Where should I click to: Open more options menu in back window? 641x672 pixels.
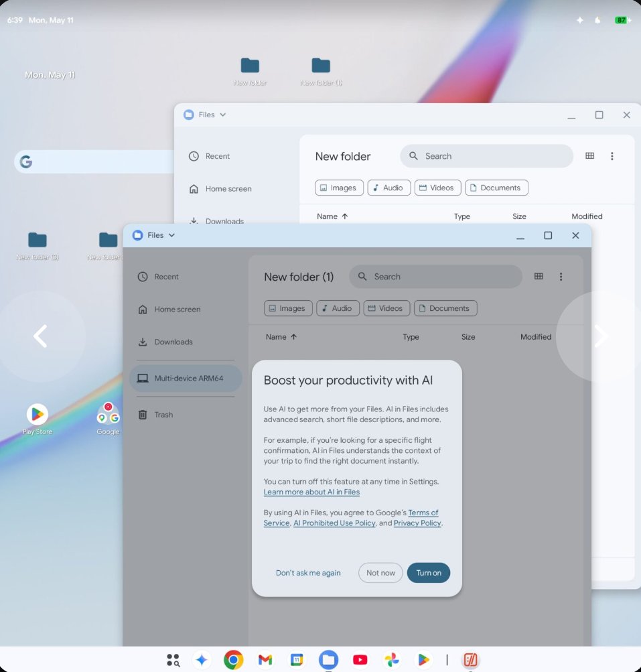tap(612, 156)
